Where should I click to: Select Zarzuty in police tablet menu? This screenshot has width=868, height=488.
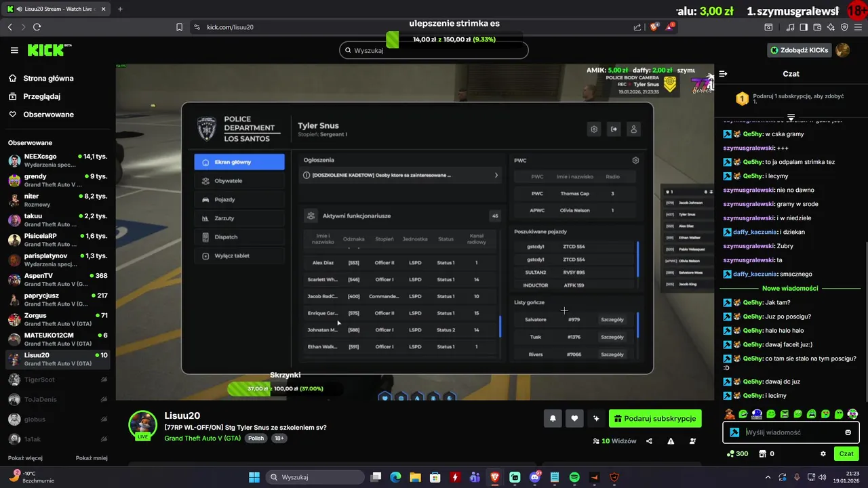coord(239,218)
